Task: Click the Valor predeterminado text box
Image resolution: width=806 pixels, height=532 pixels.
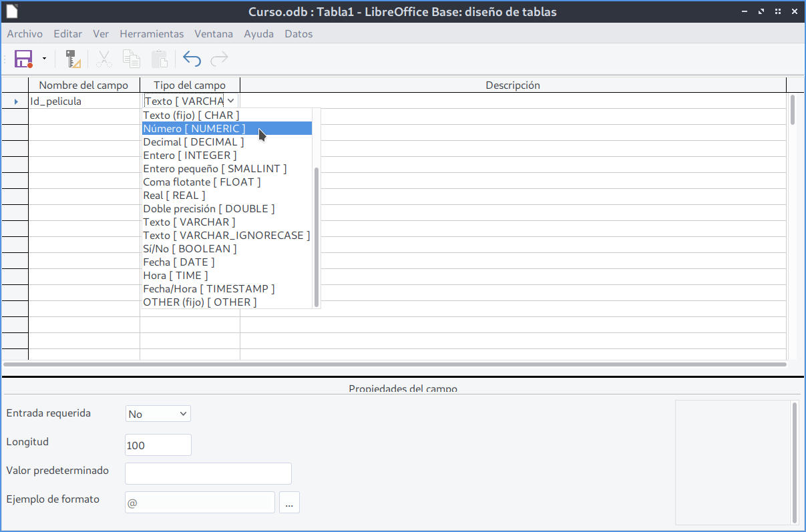Action: (208, 473)
